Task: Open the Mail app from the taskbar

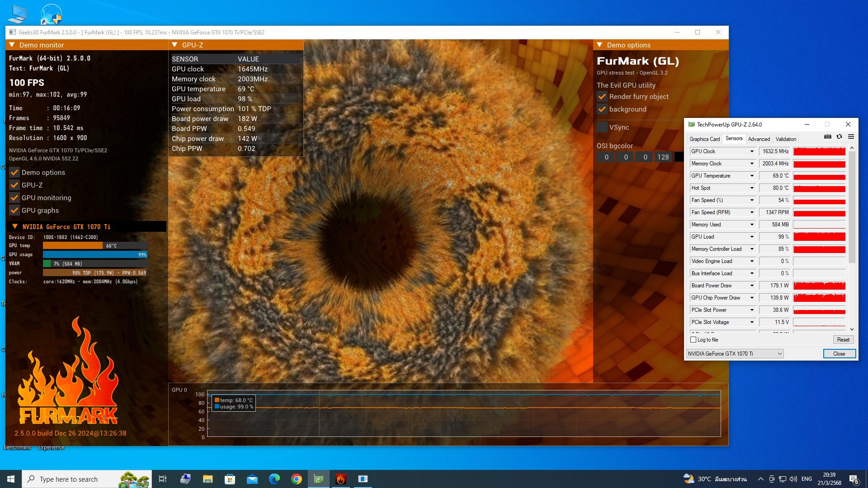Action: [x=252, y=479]
